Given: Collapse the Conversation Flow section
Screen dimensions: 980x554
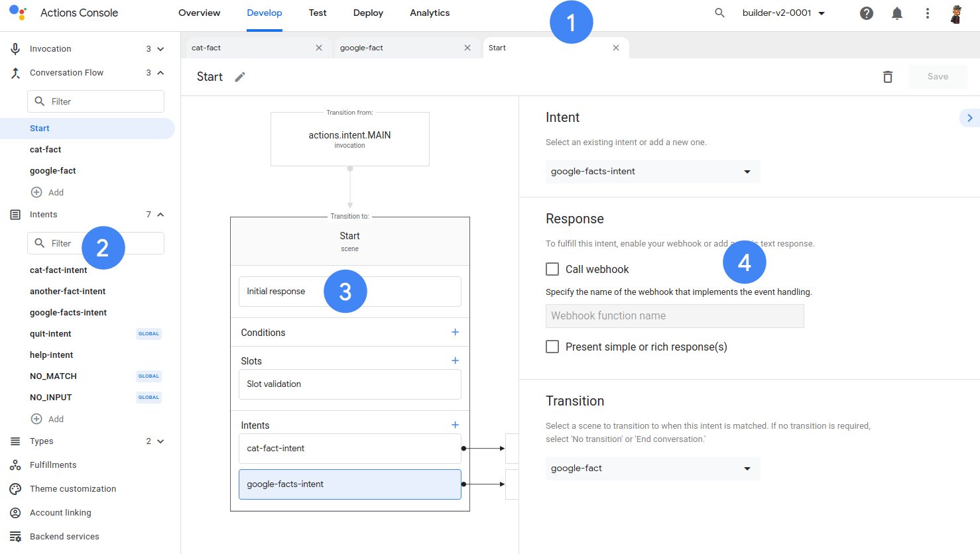Looking at the screenshot, I should coord(160,73).
